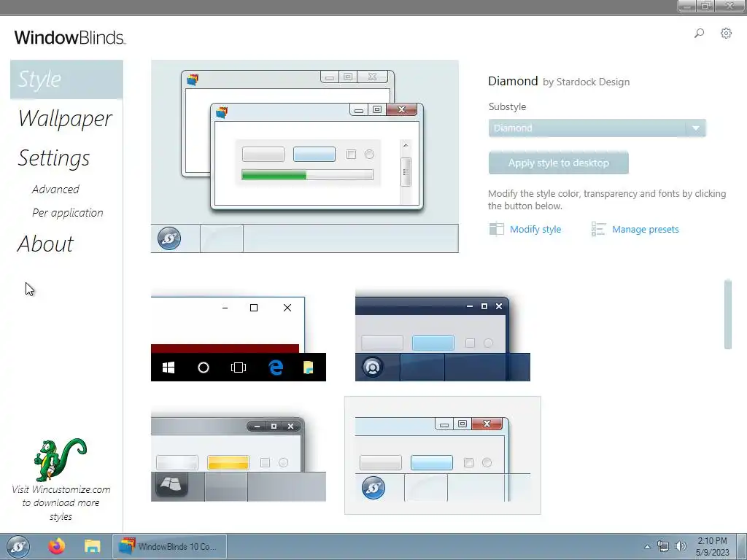Click the Modify style icon
The width and height of the screenshot is (747, 560).
(x=496, y=229)
